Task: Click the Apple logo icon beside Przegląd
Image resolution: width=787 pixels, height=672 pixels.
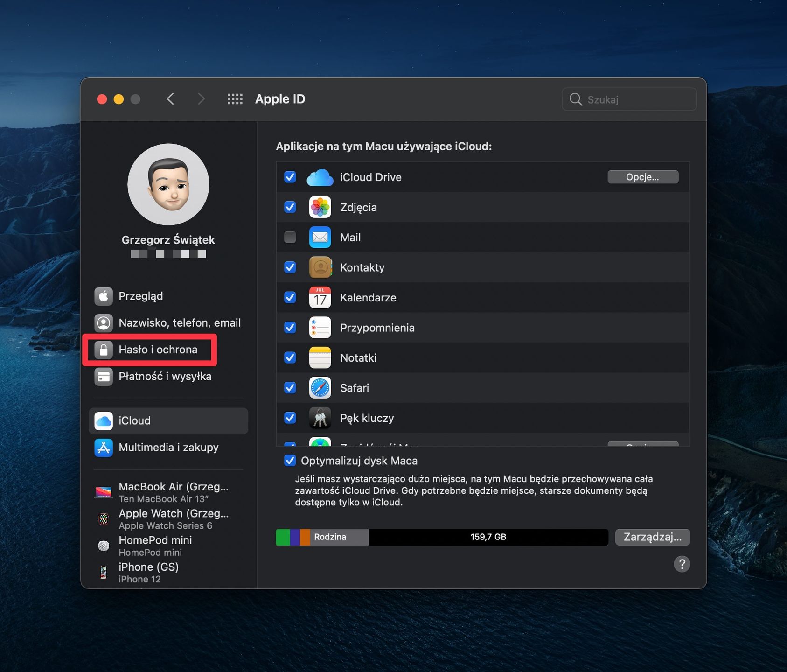Action: (104, 296)
